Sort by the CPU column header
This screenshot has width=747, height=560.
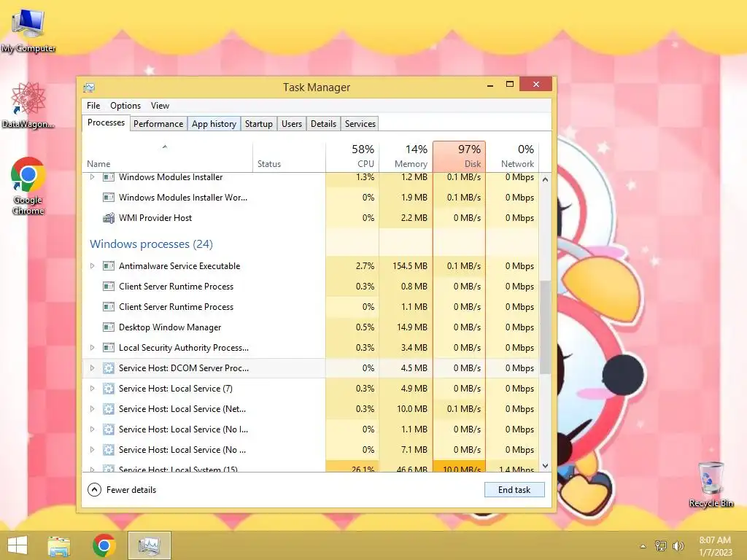(x=352, y=156)
